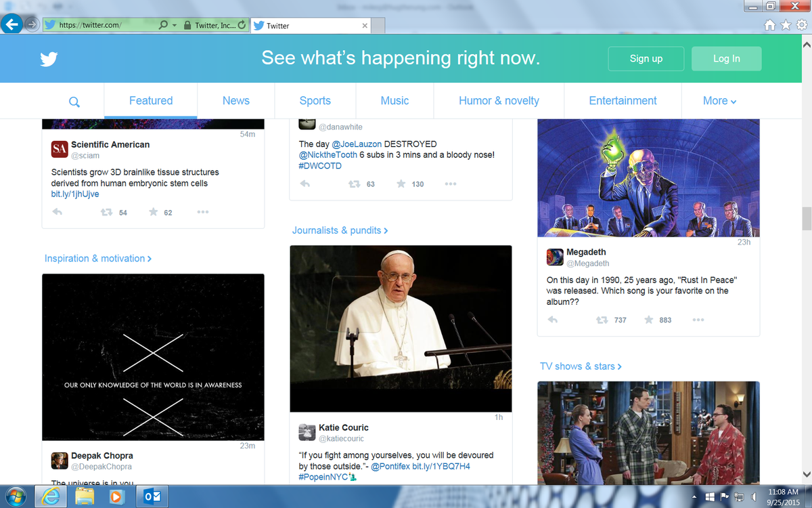812x508 pixels.
Task: Reply to the danawhite tweet
Action: coord(305,184)
